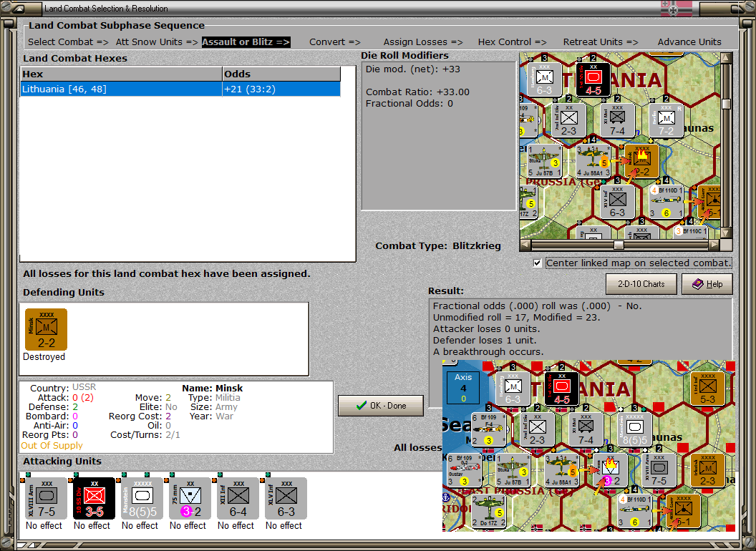This screenshot has width=756, height=551.
Task: Click the Combat Type: Blitzkrieg label
Action: [x=438, y=246]
